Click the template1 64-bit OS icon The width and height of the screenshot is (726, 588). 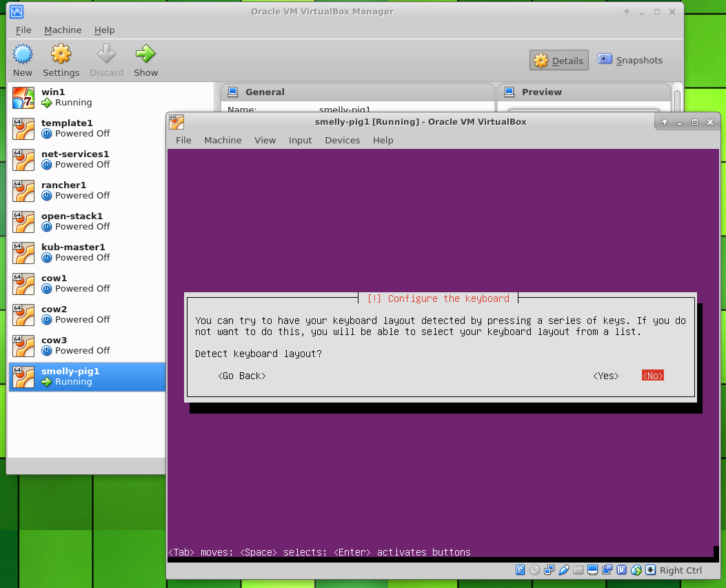23,129
